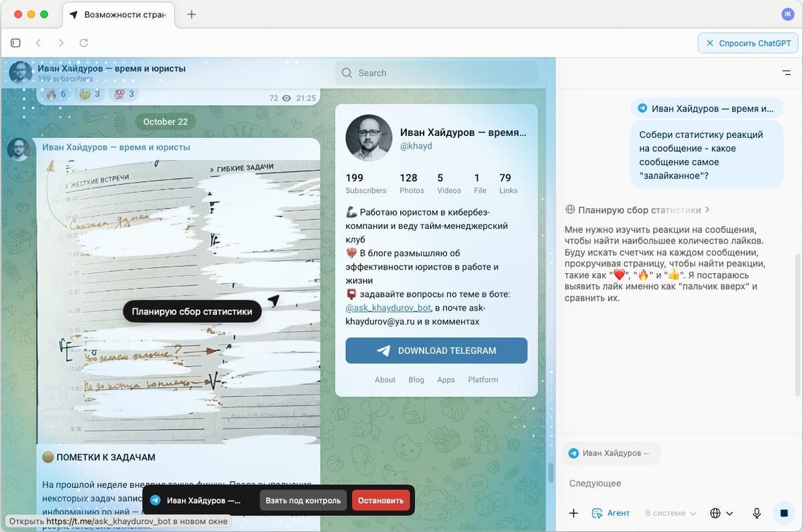Click the Взять под контроль button
The width and height of the screenshot is (803, 532).
pyautogui.click(x=303, y=500)
